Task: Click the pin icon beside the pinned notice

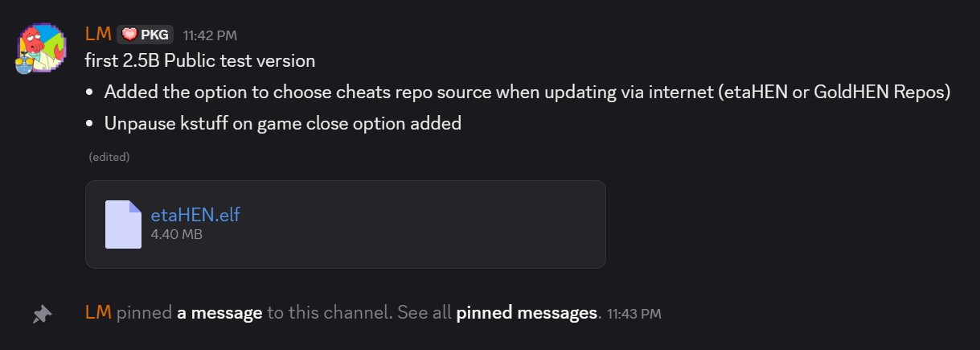Action: tap(42, 315)
